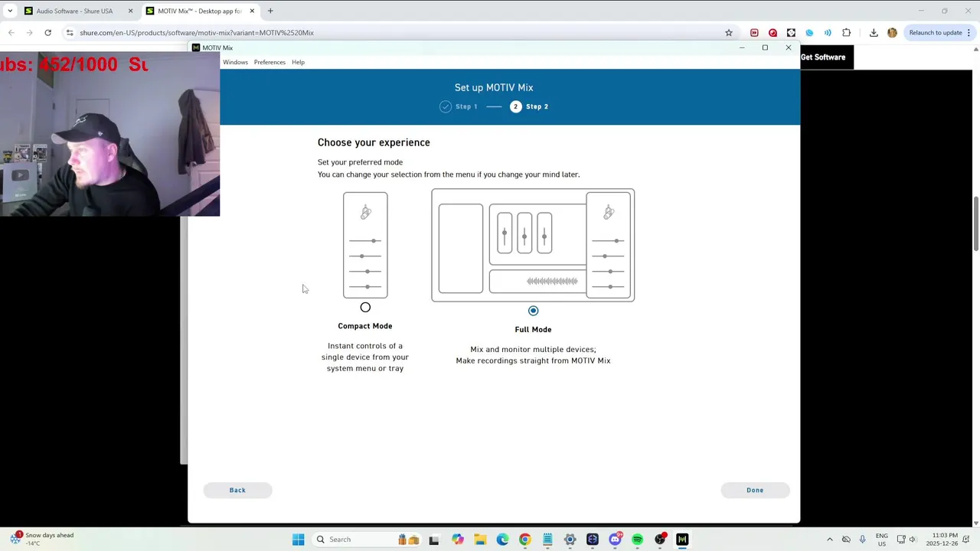
Task: Open Chrome downloads
Action: pyautogui.click(x=874, y=33)
